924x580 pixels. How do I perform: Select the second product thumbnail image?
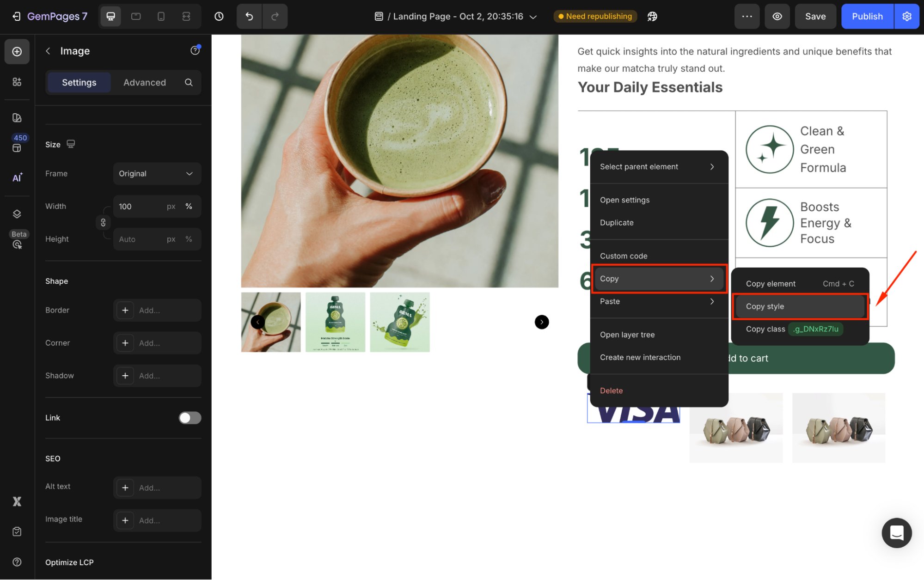[x=335, y=322]
